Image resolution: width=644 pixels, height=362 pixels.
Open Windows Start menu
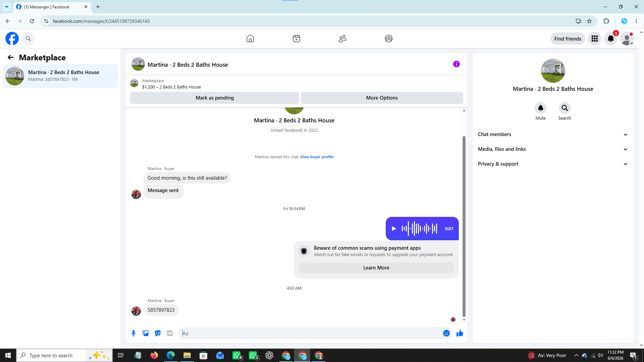coord(8,355)
